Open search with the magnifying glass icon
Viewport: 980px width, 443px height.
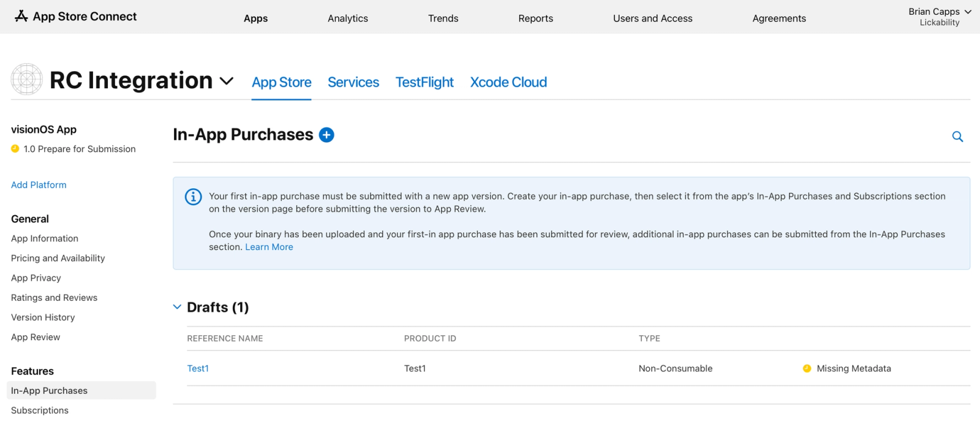tap(957, 137)
